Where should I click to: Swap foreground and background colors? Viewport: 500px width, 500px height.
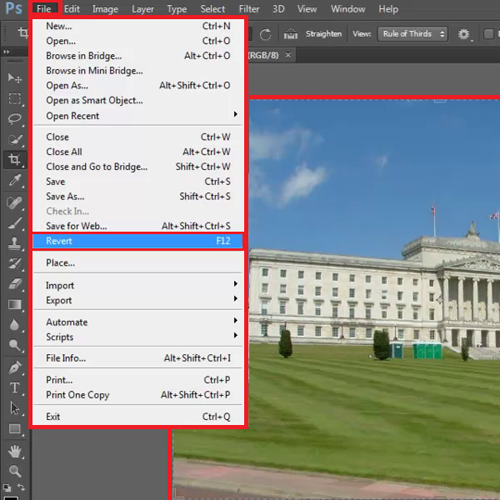tap(21, 487)
